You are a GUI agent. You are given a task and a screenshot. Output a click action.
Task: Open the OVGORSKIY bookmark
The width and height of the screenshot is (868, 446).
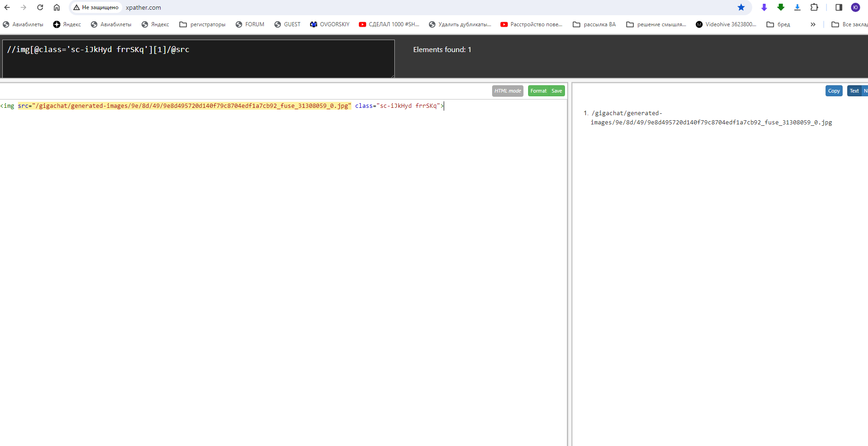coord(330,24)
